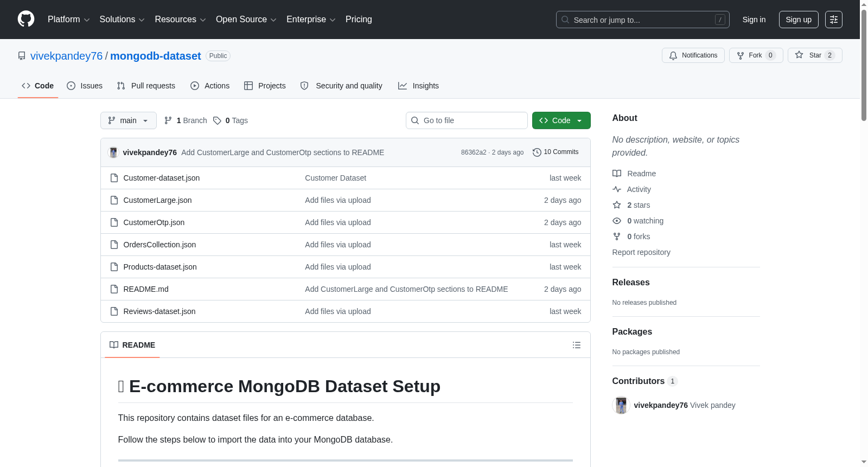
Task: Select the Code repository tab
Action: tap(38, 86)
